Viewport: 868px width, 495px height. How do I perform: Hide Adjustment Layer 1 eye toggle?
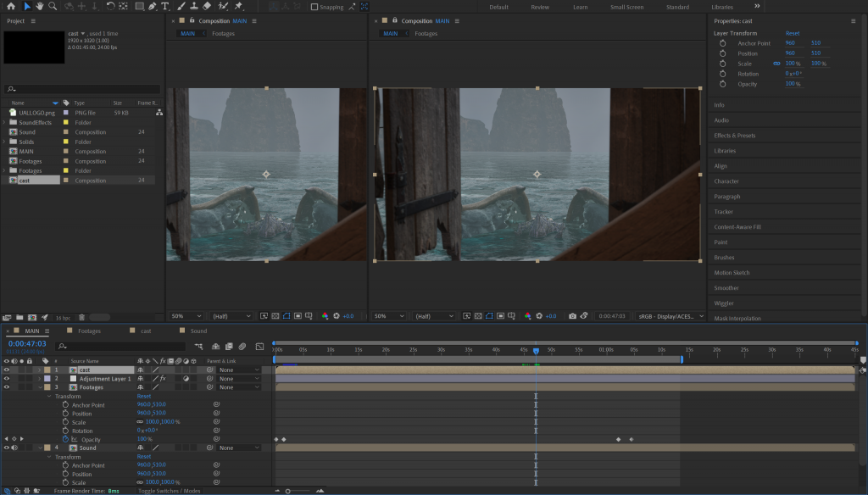tap(7, 379)
